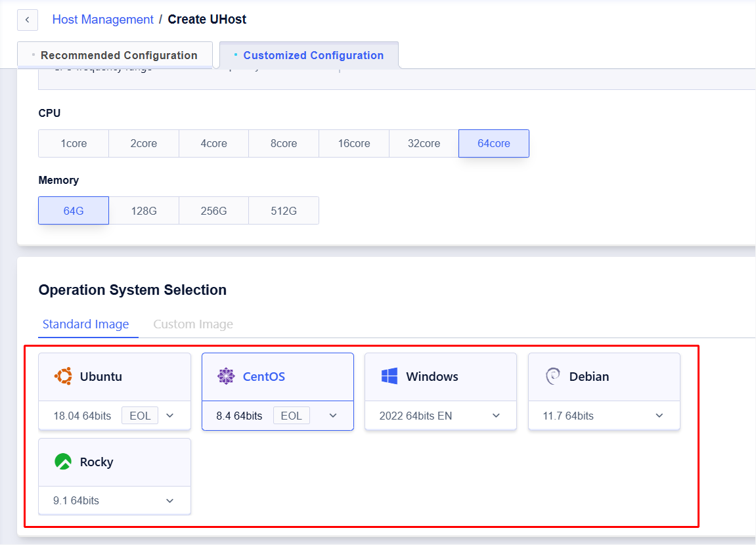This screenshot has height=545, width=756.
Task: Choose 2core CPU option
Action: coord(144,144)
